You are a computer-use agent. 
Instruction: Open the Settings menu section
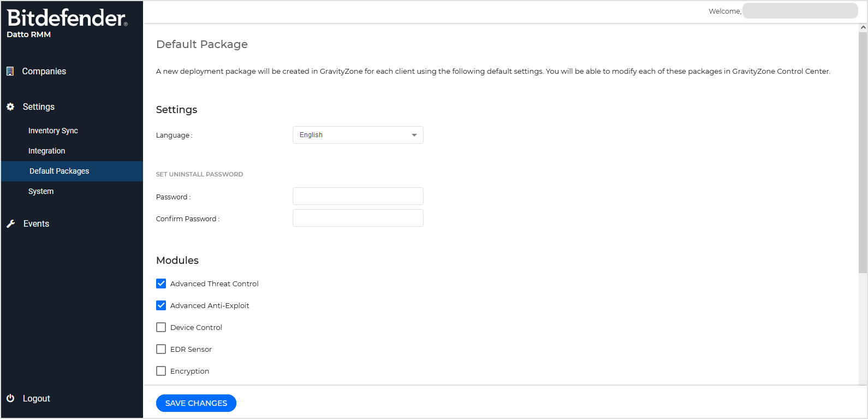point(38,107)
